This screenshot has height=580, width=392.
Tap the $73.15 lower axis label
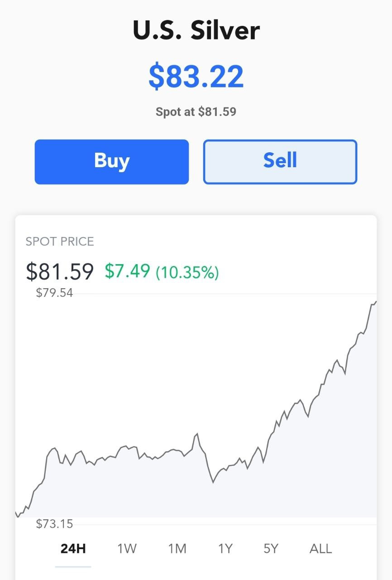click(54, 524)
